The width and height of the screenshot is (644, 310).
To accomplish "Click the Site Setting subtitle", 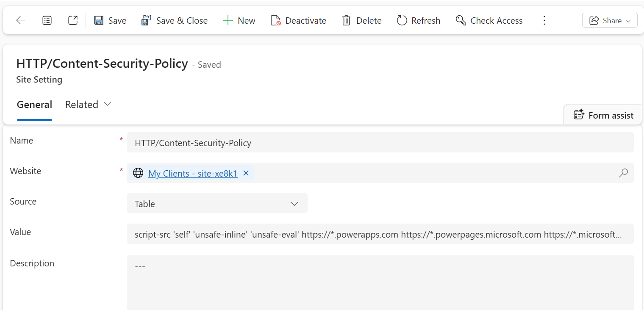I will point(39,80).
